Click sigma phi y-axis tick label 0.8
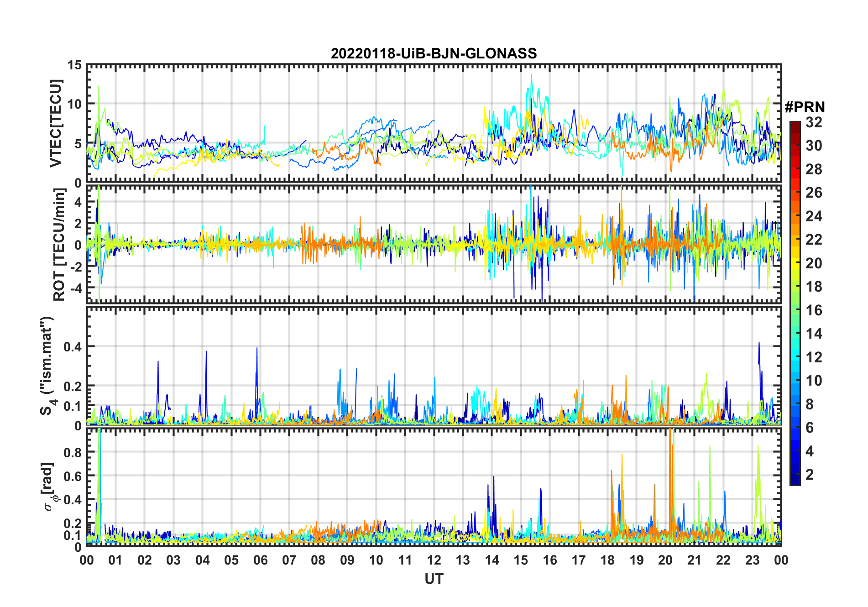Image resolution: width=868 pixels, height=607 pixels. pyautogui.click(x=73, y=452)
